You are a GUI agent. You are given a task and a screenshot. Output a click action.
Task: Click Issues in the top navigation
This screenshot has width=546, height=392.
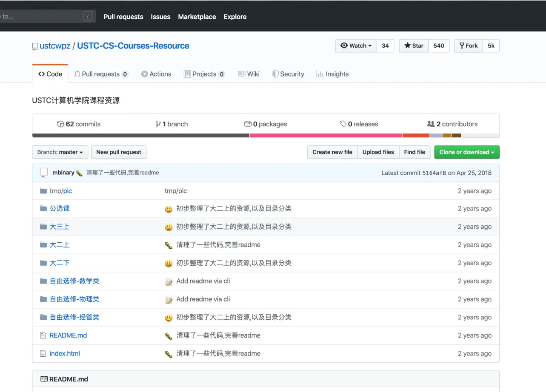[160, 17]
